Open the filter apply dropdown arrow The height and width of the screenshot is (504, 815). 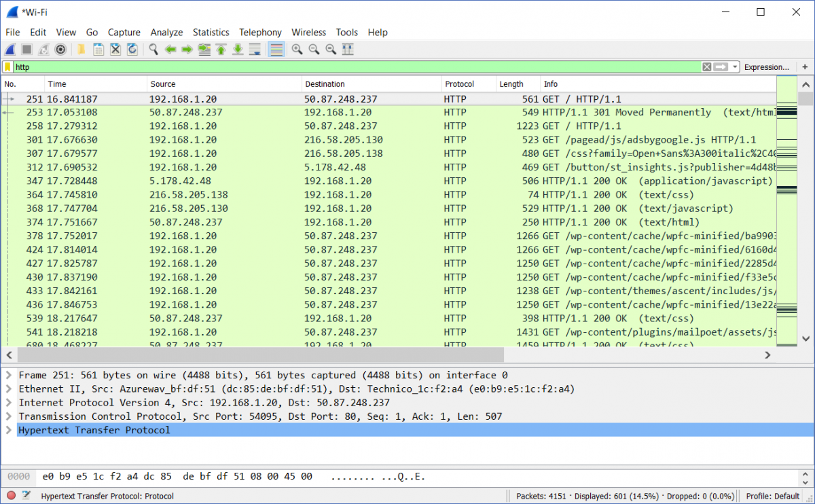click(x=736, y=67)
